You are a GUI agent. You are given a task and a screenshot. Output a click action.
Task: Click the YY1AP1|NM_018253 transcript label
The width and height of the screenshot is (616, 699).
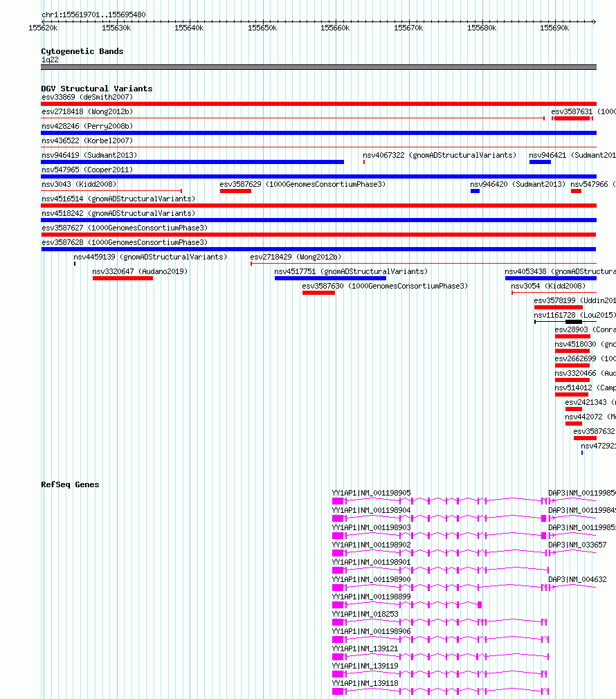(365, 615)
